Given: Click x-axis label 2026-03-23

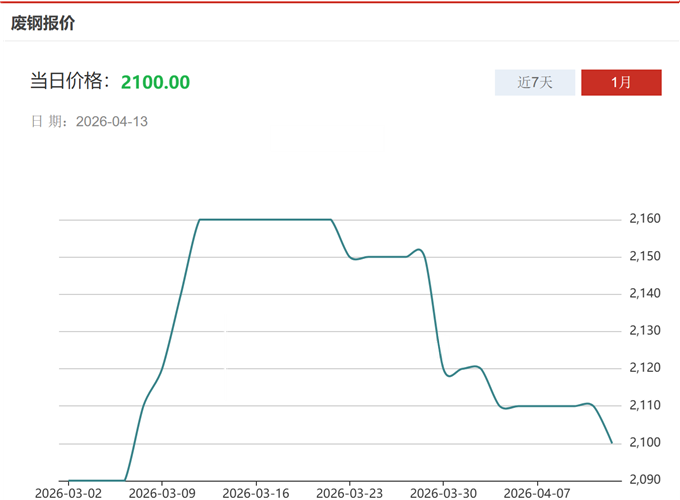Looking at the screenshot, I should [351, 493].
